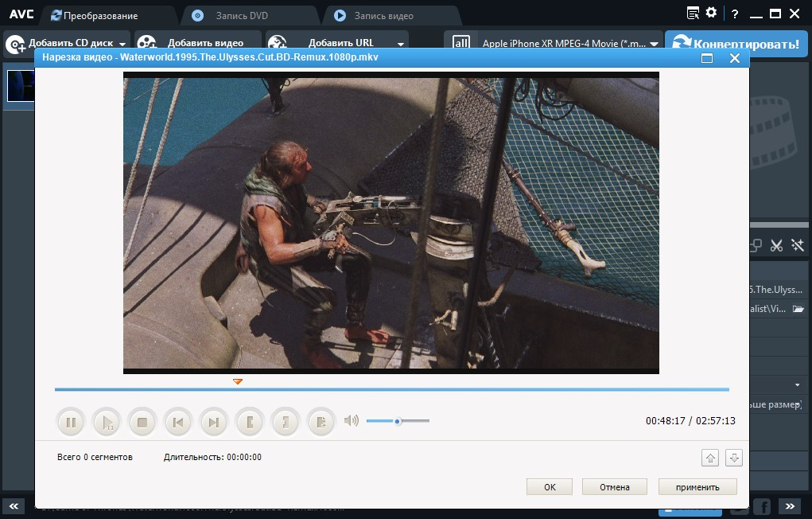Expand the Добавить URL dropdown arrow
The height and width of the screenshot is (519, 812).
tap(401, 44)
